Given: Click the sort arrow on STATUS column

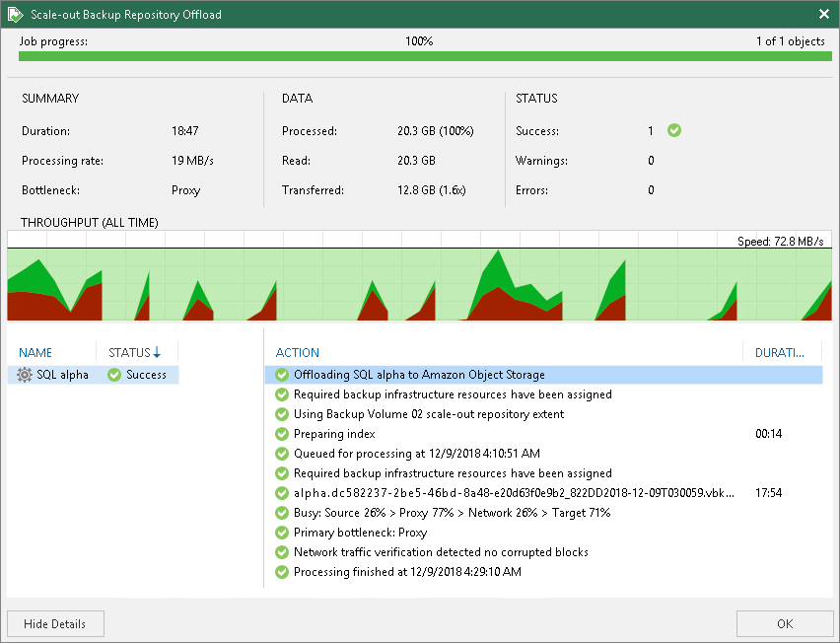Looking at the screenshot, I should [157, 352].
